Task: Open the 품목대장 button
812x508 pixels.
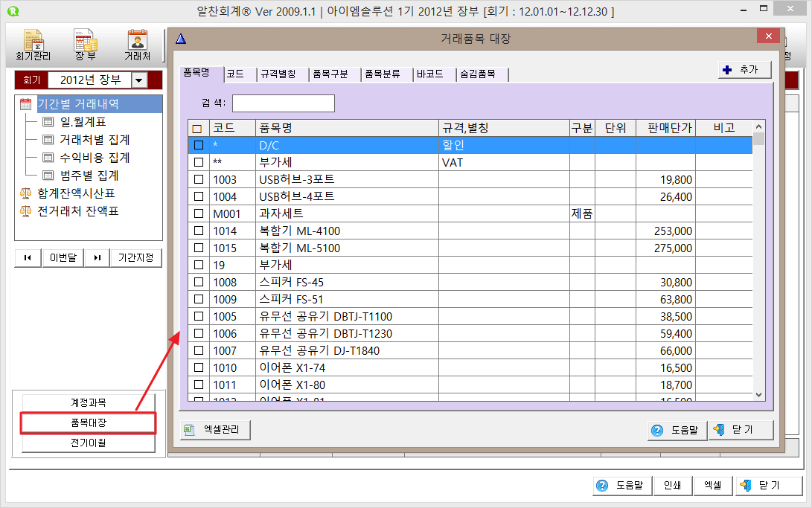Action: coord(88,422)
